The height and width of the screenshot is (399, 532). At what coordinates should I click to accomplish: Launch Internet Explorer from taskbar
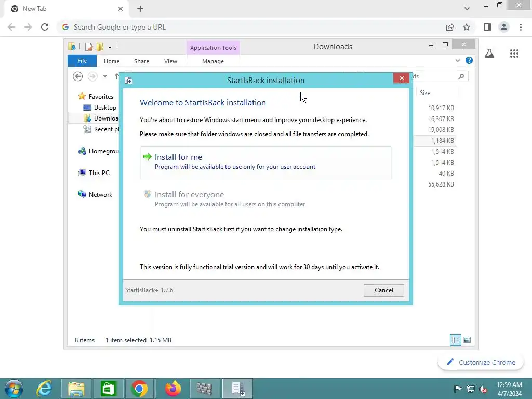point(45,389)
